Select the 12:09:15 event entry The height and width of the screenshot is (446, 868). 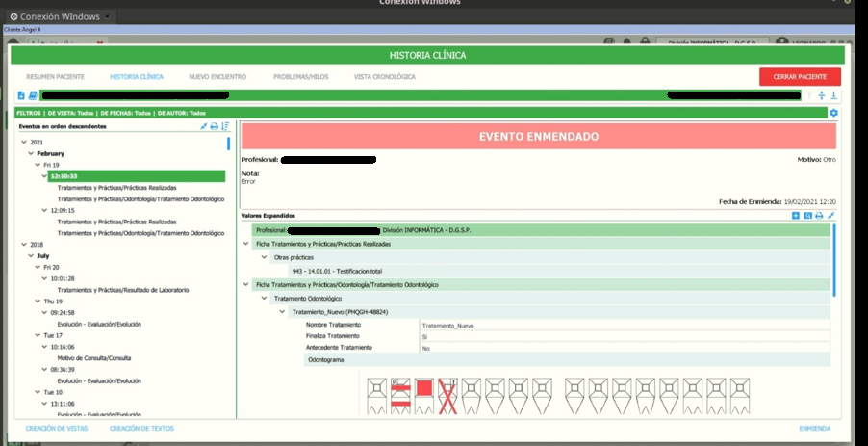[63, 211]
